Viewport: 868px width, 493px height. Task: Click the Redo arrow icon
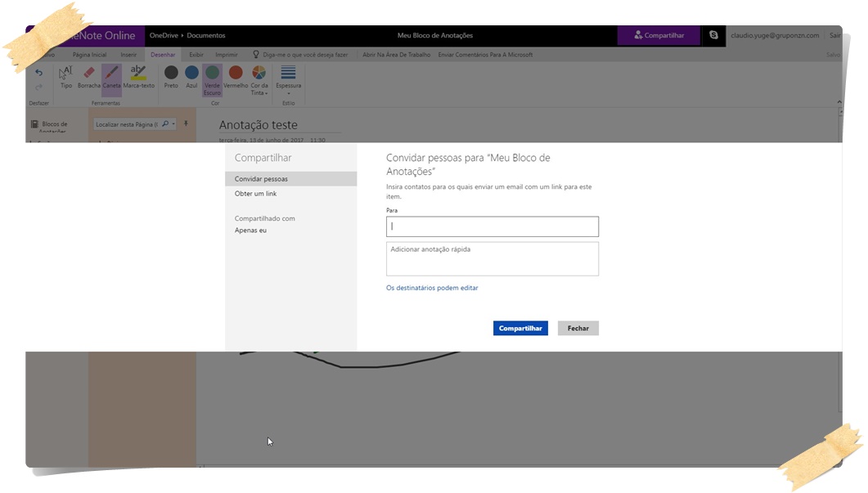(38, 87)
